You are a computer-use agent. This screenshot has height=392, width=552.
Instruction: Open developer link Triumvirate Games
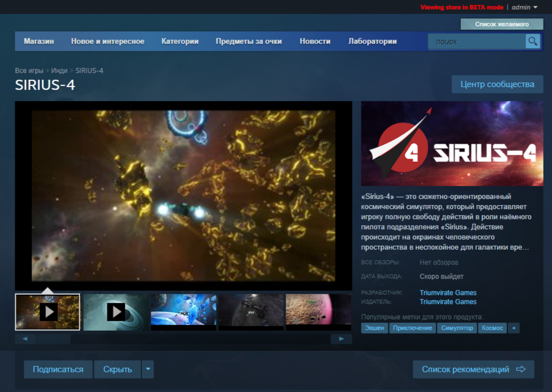click(x=448, y=292)
